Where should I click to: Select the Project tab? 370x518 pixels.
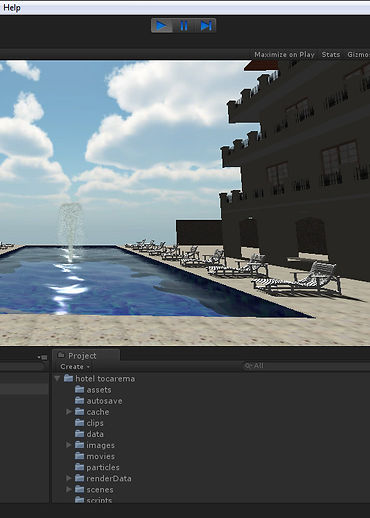click(86, 356)
